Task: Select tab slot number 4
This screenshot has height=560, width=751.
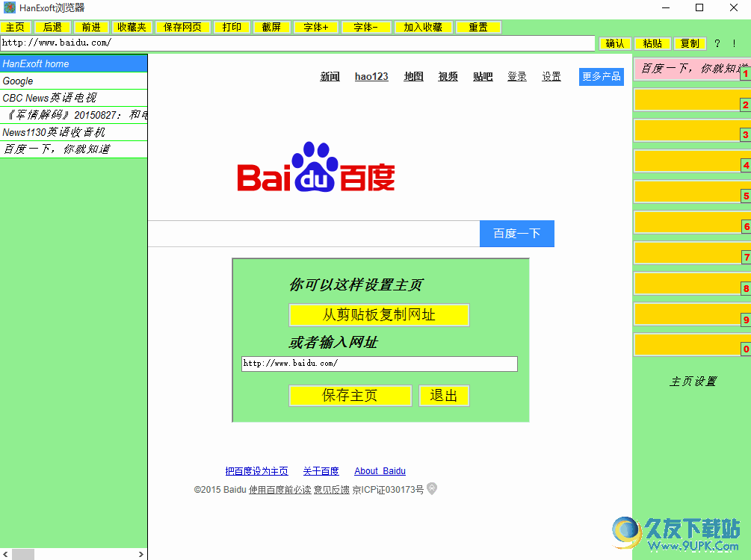Action: (x=692, y=161)
